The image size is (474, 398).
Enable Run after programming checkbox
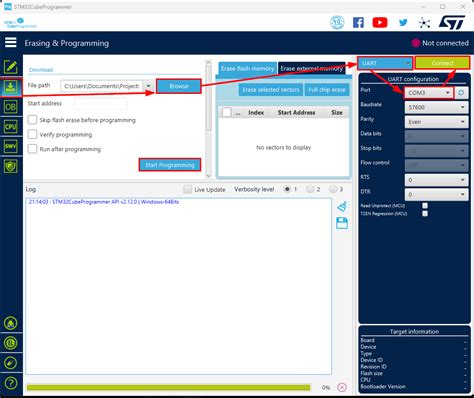tap(32, 149)
